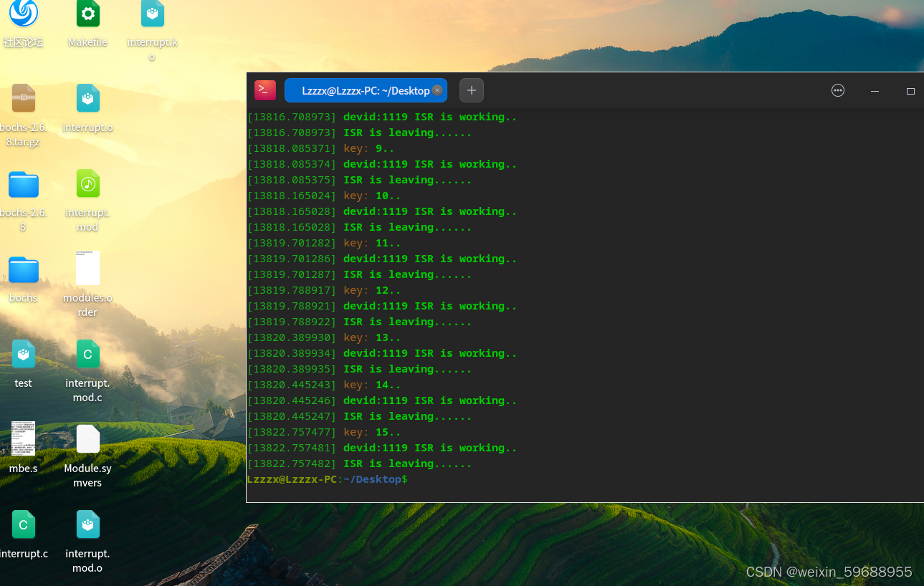Open the terminal three-dots options menu
The width and height of the screenshot is (924, 586).
pos(838,90)
